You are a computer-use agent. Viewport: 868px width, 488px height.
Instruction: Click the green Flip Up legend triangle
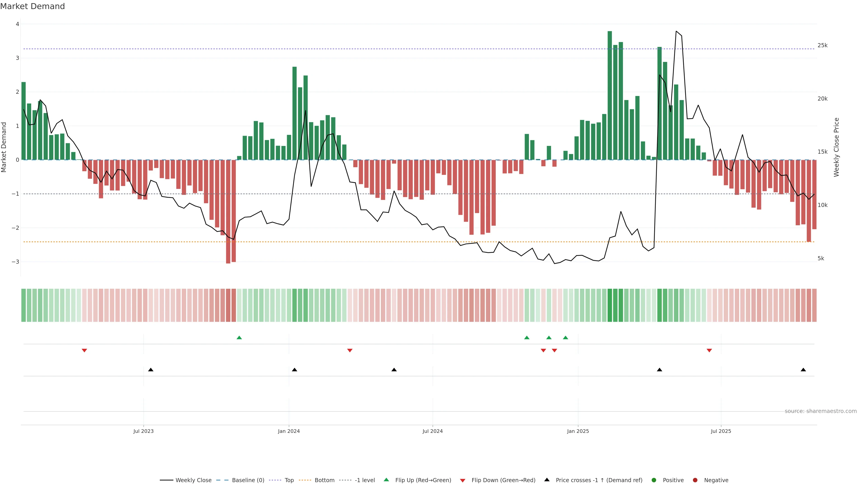pos(386,480)
